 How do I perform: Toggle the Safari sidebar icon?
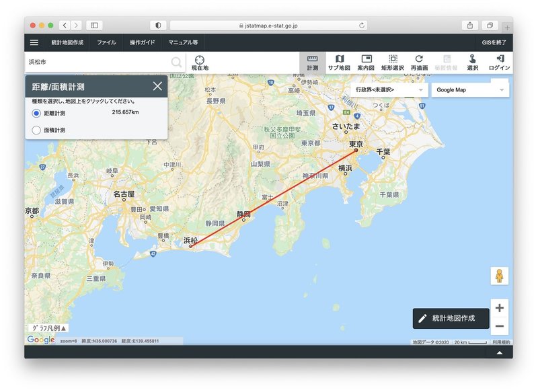[94, 26]
